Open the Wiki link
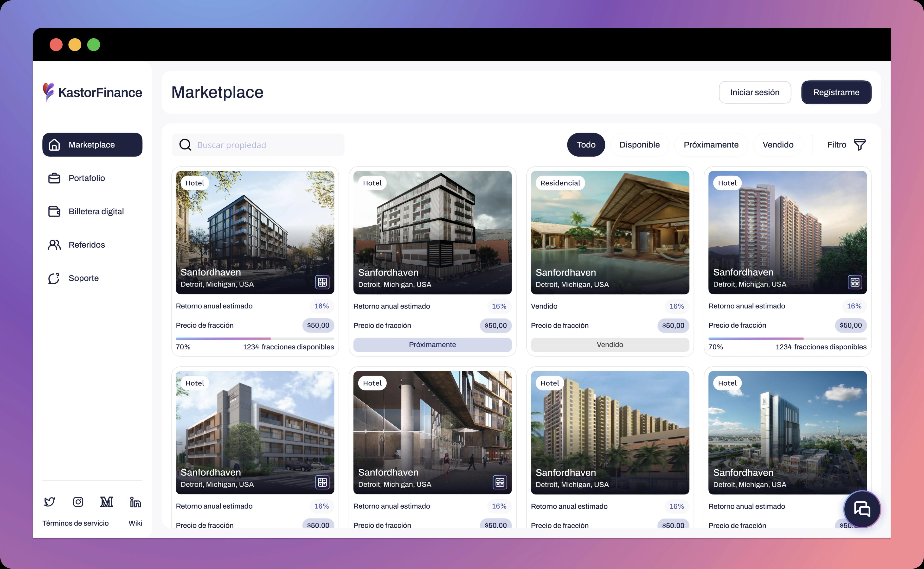Screen dimensions: 924x569 (135, 523)
